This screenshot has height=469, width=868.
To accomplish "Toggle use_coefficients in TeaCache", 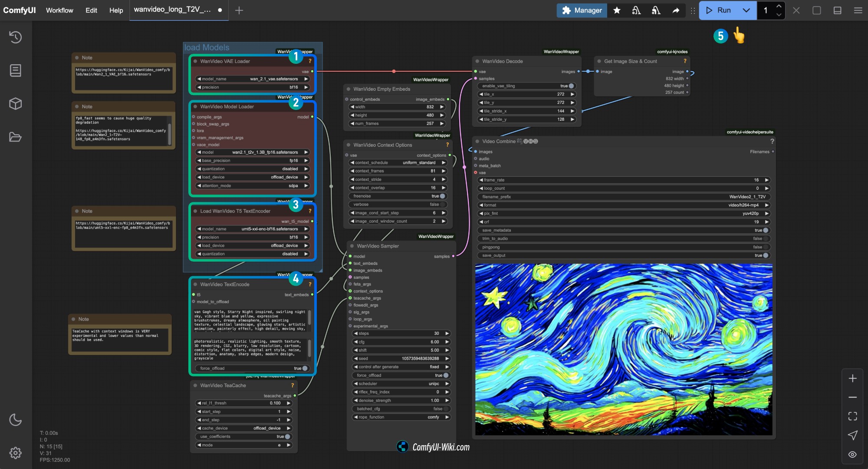I will [x=244, y=436].
